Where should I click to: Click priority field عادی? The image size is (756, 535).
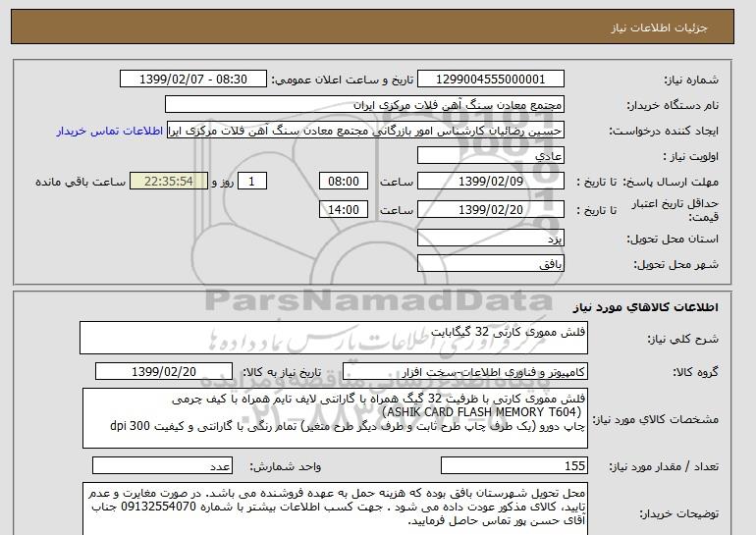(x=490, y=156)
